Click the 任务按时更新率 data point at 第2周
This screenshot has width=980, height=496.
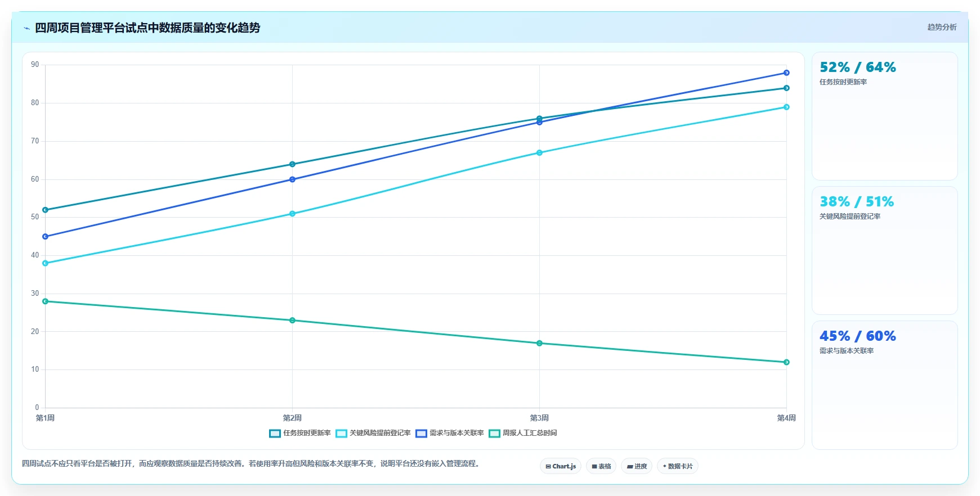coord(292,164)
